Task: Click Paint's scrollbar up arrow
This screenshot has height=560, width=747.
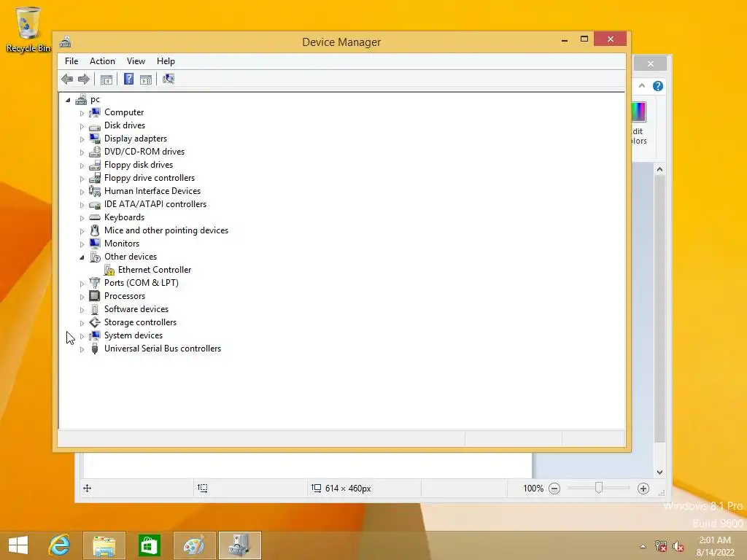Action: [659, 169]
